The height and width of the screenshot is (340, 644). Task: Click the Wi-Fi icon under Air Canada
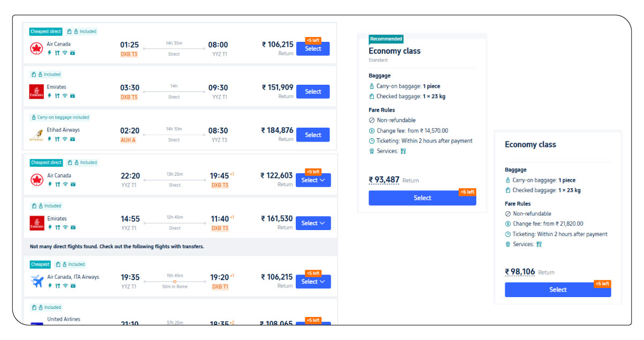65,53
